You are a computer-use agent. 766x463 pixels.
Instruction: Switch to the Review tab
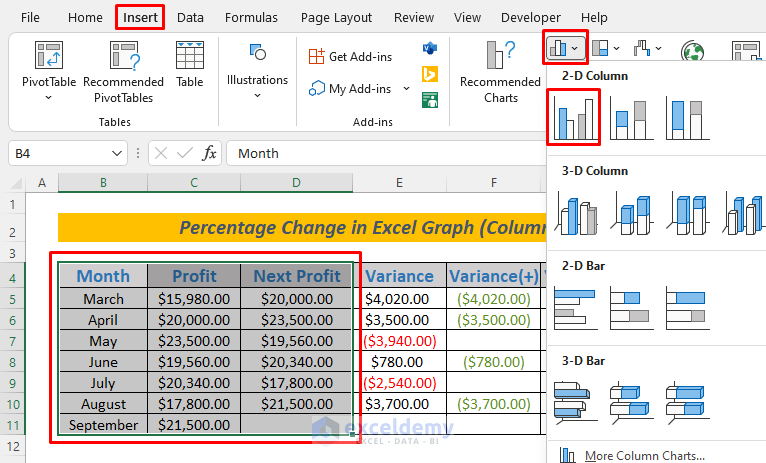click(414, 18)
